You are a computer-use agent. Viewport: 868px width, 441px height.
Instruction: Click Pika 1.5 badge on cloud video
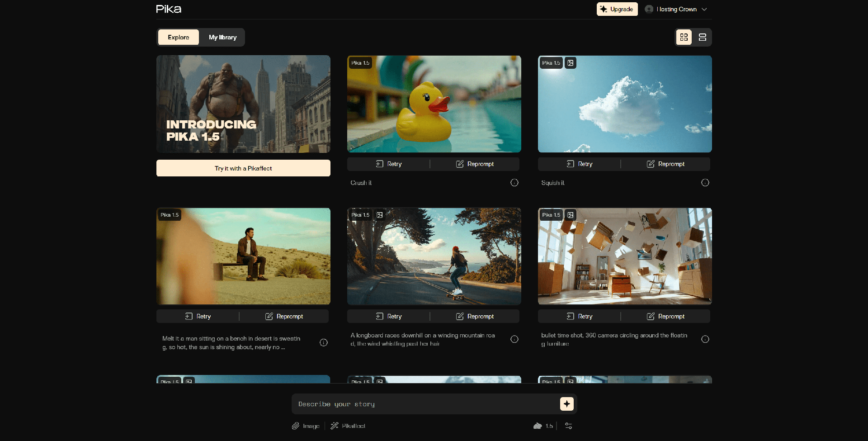tap(551, 63)
